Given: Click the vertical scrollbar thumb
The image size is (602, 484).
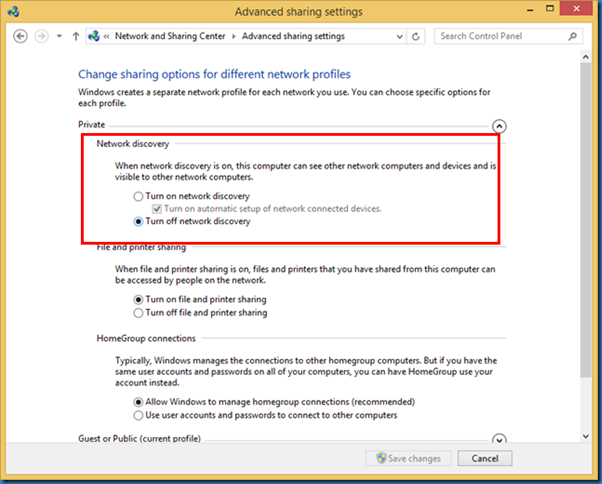Looking at the screenshot, I should pos(585,220).
